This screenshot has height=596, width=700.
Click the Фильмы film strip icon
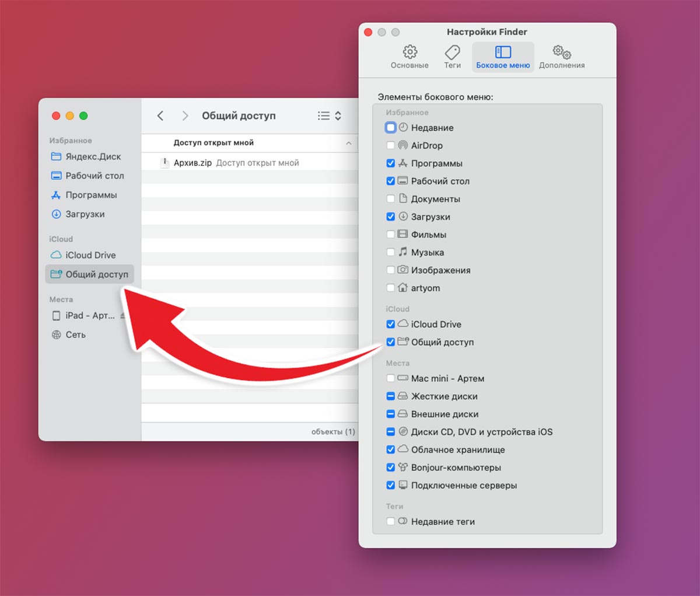point(403,234)
